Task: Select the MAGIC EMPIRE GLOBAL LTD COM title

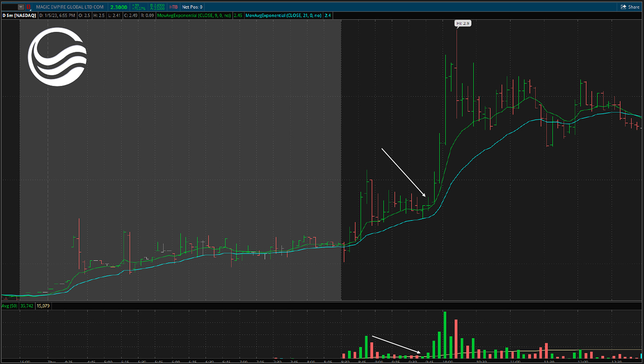Action: 71,7
